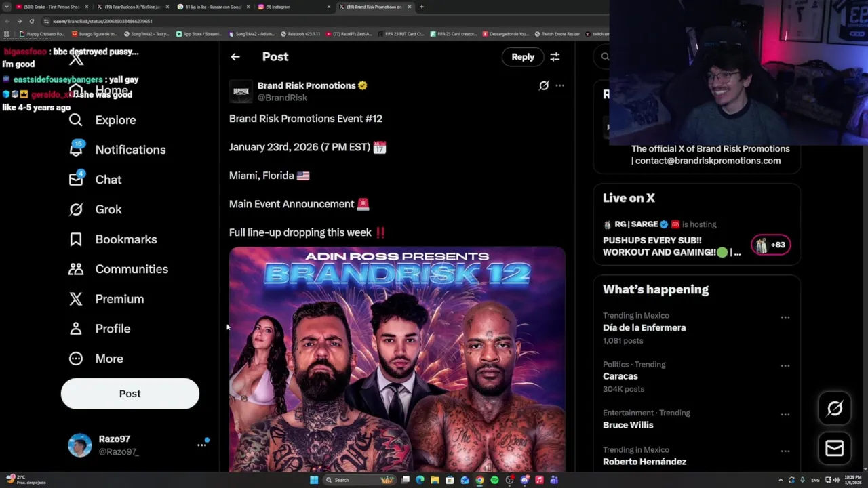Reload the page with the refresh icon
868x488 pixels.
[x=31, y=21]
